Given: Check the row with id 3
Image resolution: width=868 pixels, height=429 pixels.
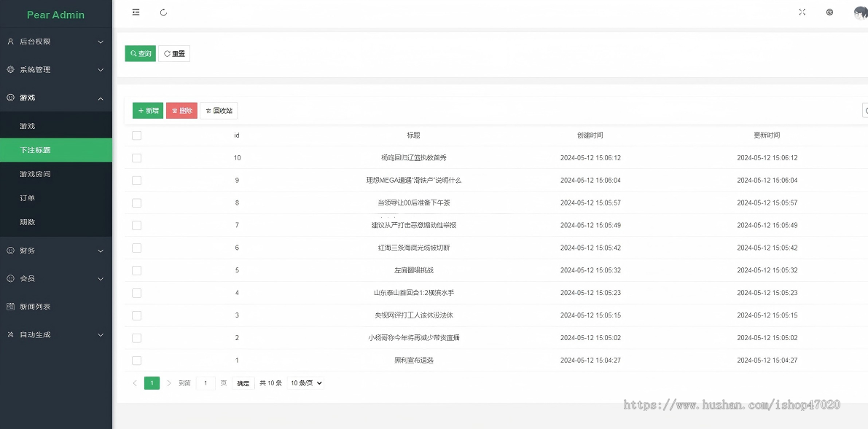Looking at the screenshot, I should click(137, 315).
